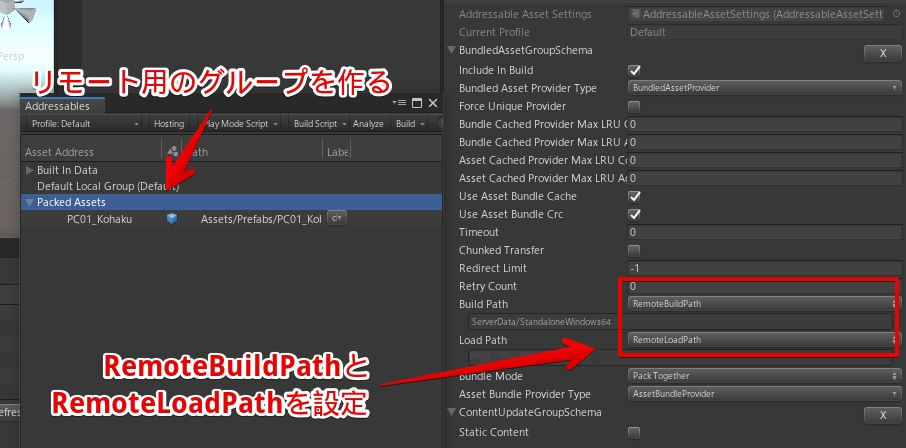Enable the Chunked Transfer checkbox
Image resolution: width=906 pixels, height=448 pixels.
634,250
